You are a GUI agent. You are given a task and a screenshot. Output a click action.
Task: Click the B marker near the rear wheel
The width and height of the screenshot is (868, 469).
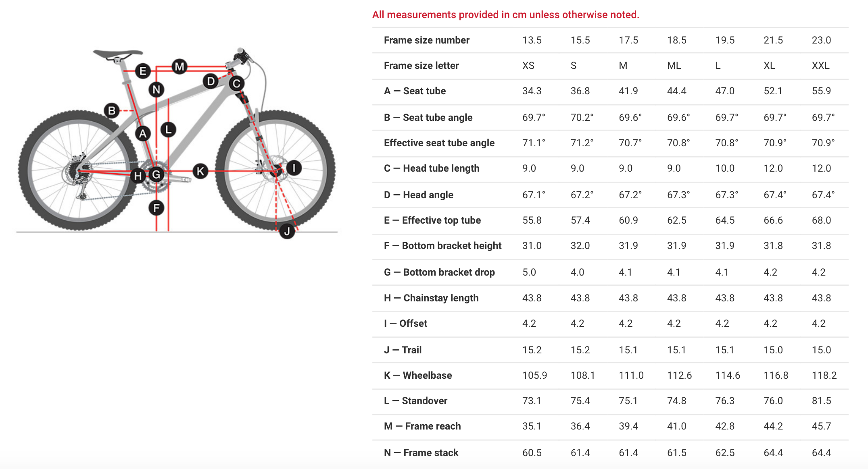pyautogui.click(x=112, y=110)
